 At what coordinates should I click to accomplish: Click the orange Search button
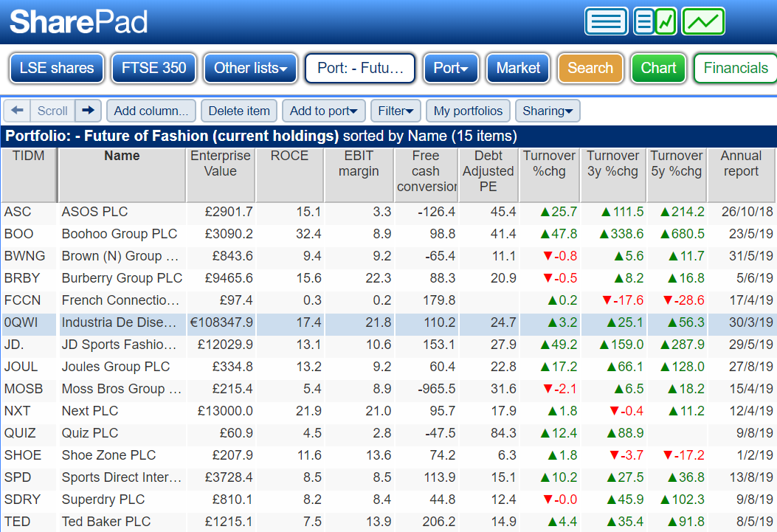click(590, 68)
